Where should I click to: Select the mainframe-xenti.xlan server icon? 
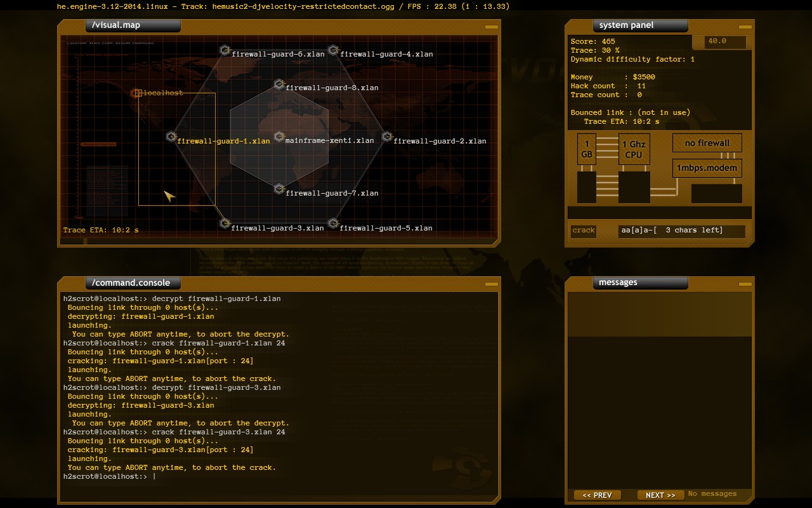click(x=278, y=137)
